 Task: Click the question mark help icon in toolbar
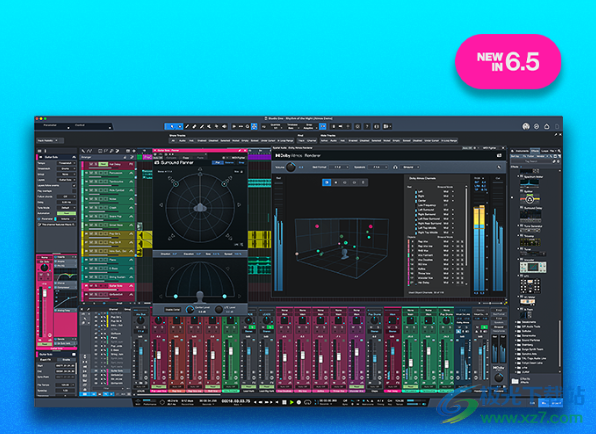(367, 127)
